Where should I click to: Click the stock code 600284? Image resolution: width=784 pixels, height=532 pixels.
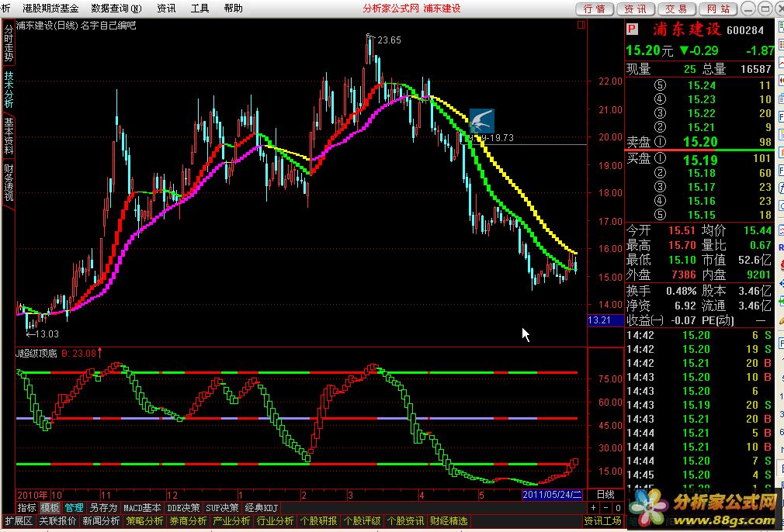click(x=745, y=30)
